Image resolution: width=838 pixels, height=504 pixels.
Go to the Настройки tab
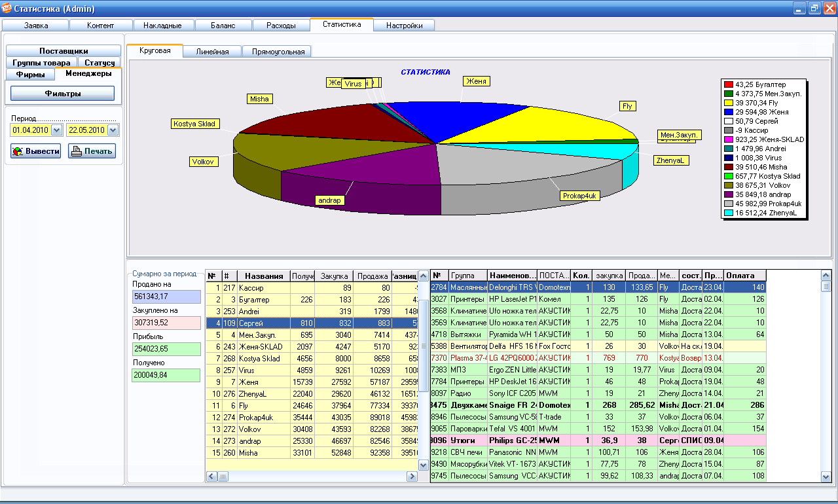pos(404,26)
